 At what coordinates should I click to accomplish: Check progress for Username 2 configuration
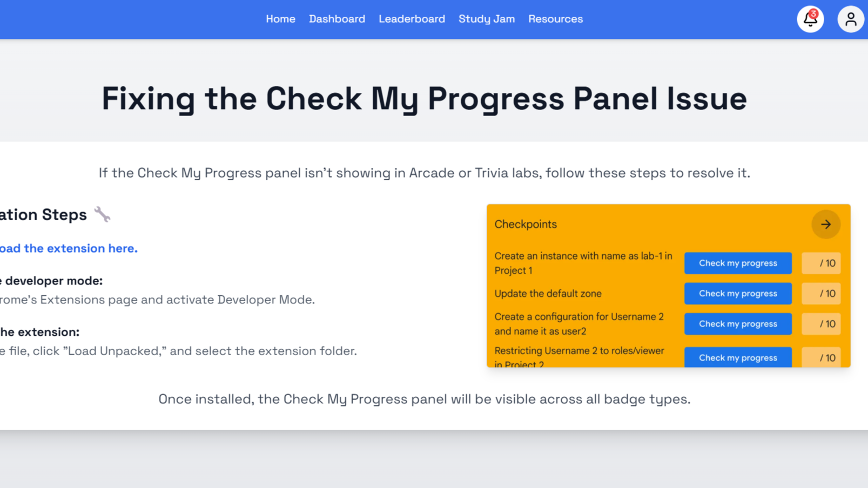point(737,324)
